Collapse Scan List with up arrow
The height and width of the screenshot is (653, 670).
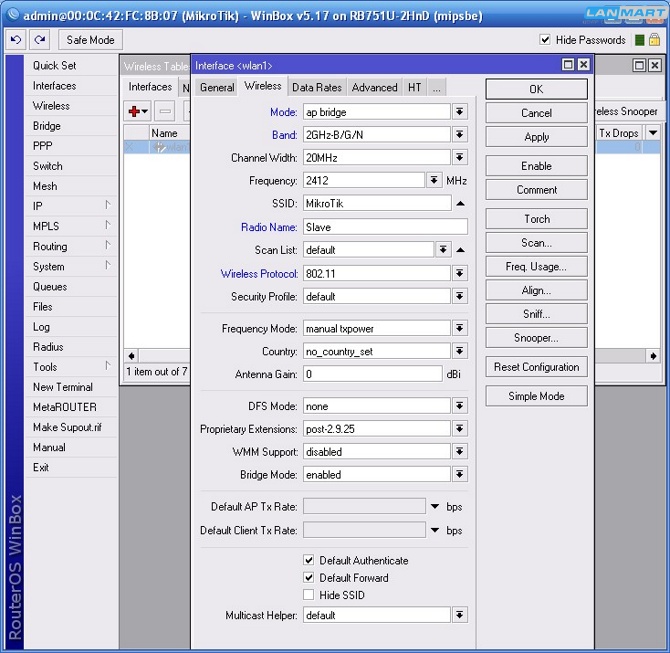(460, 250)
